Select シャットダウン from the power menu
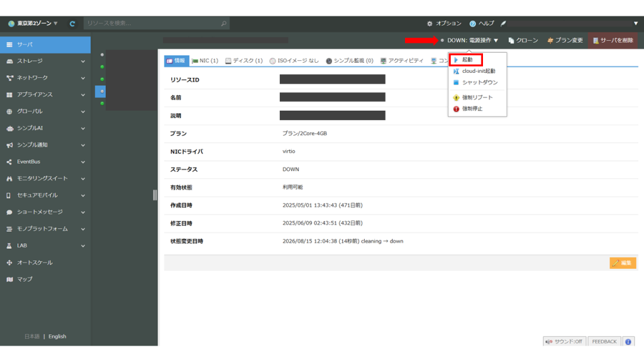This screenshot has width=644, height=362. pos(477,82)
